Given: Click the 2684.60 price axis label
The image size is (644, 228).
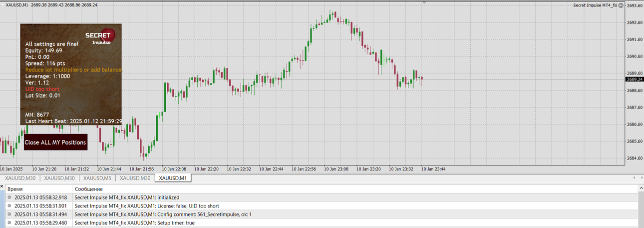Looking at the screenshot, I should point(635,158).
